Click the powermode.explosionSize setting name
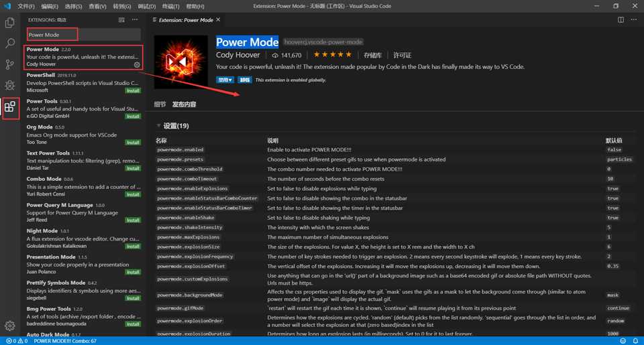Screen dimensions: 644x345 188,247
